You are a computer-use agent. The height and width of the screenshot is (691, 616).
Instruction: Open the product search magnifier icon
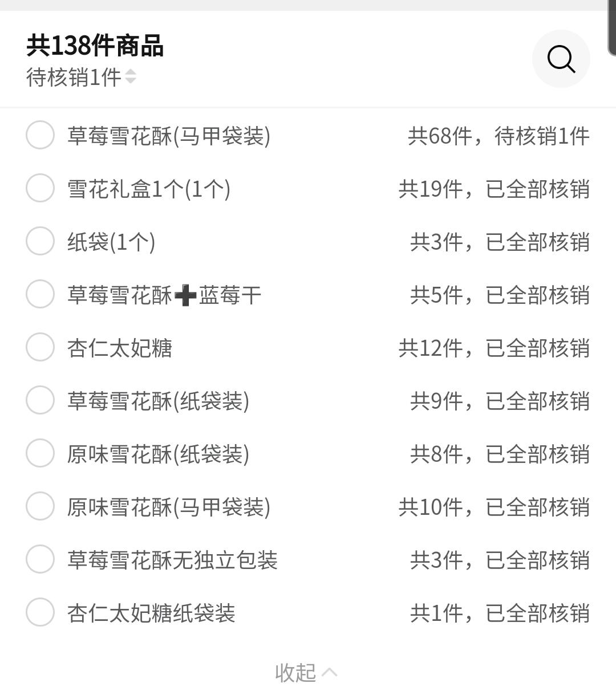tap(561, 59)
